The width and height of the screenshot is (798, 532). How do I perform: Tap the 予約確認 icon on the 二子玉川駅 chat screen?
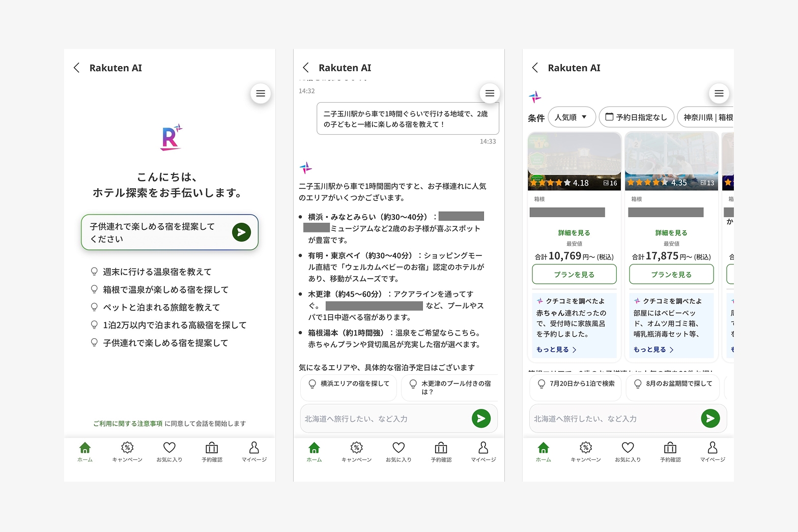tap(441, 448)
